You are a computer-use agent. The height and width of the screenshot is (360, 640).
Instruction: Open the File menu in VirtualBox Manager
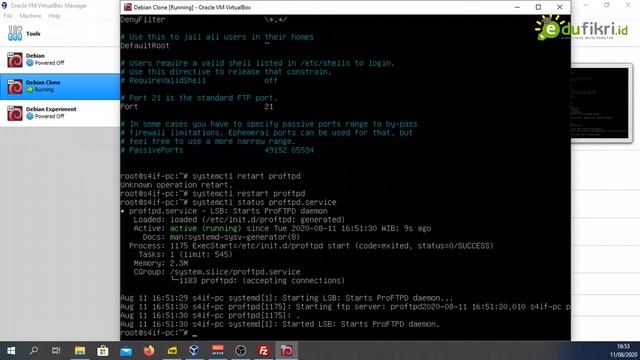pos(8,16)
